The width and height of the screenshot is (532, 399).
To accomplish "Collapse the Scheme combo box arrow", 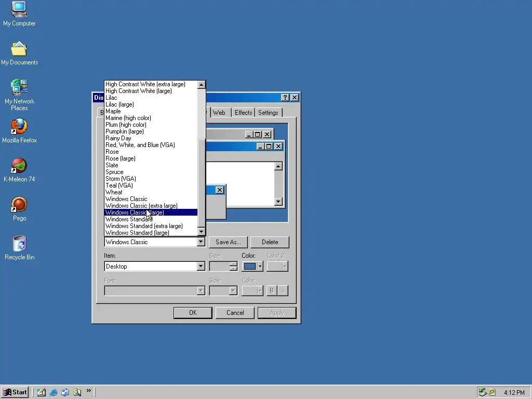I will 201,242.
